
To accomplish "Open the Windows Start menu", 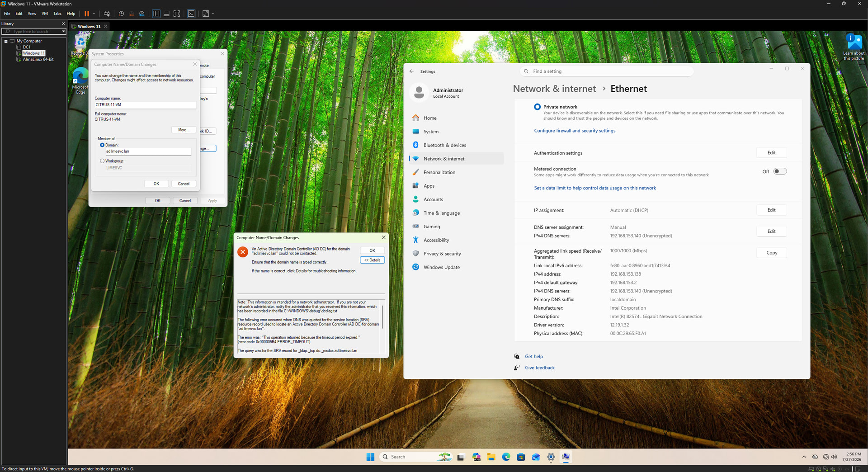I will 370,457.
